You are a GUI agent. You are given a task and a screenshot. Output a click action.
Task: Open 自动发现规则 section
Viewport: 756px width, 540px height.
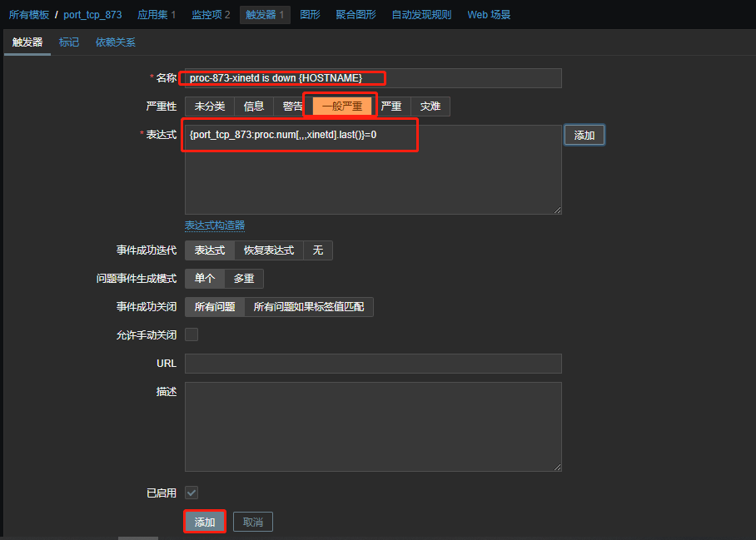click(421, 15)
